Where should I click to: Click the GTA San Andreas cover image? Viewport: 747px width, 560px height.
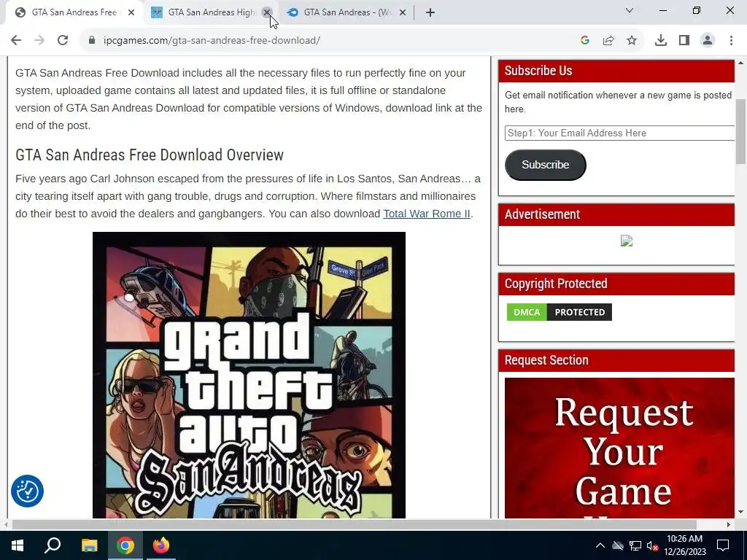[x=249, y=375]
